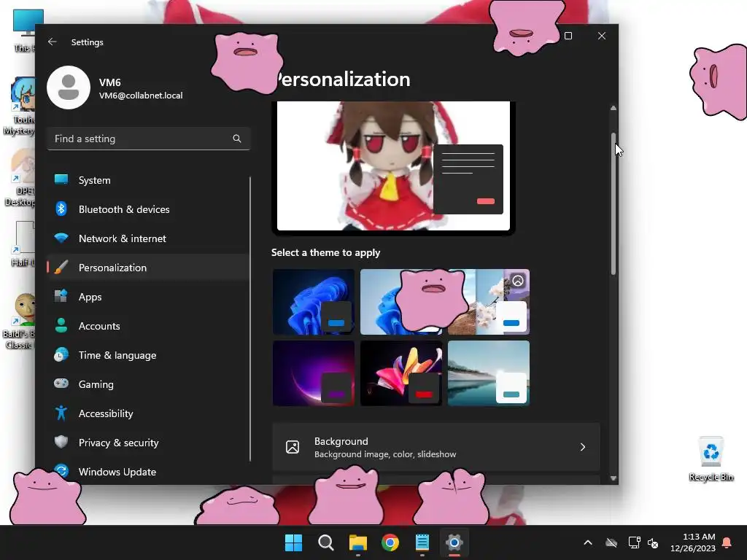Click in the Find a setting field
Viewport: 747px width, 560px height.
(x=149, y=139)
